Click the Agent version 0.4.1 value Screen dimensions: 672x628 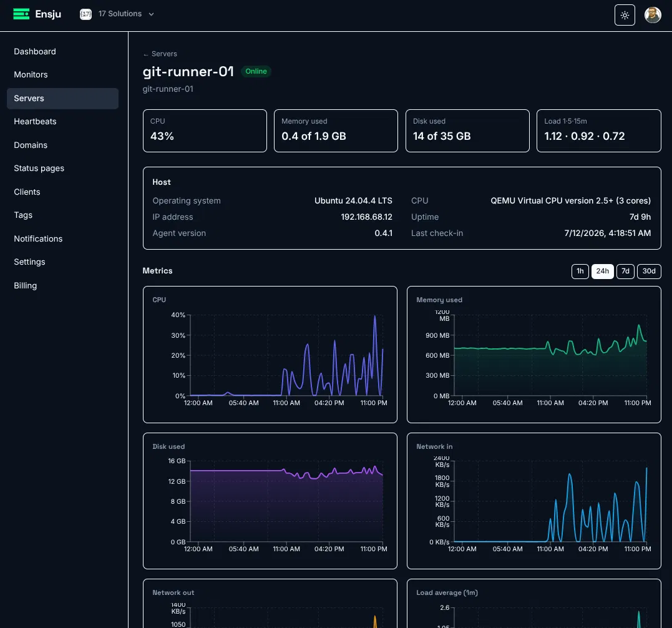click(383, 233)
